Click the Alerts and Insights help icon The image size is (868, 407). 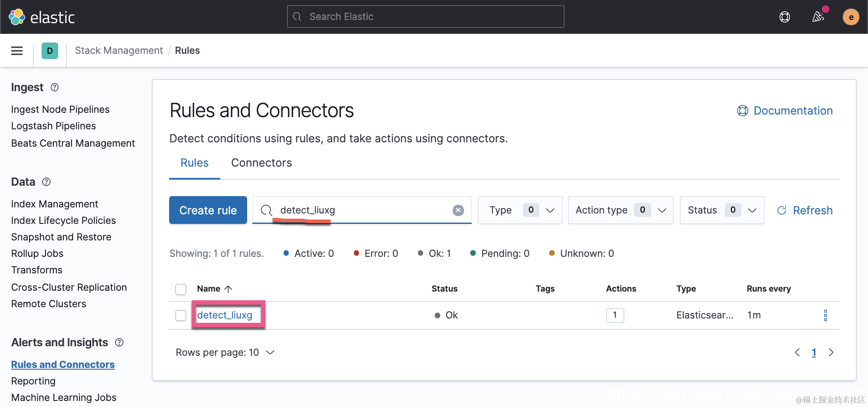(x=119, y=342)
